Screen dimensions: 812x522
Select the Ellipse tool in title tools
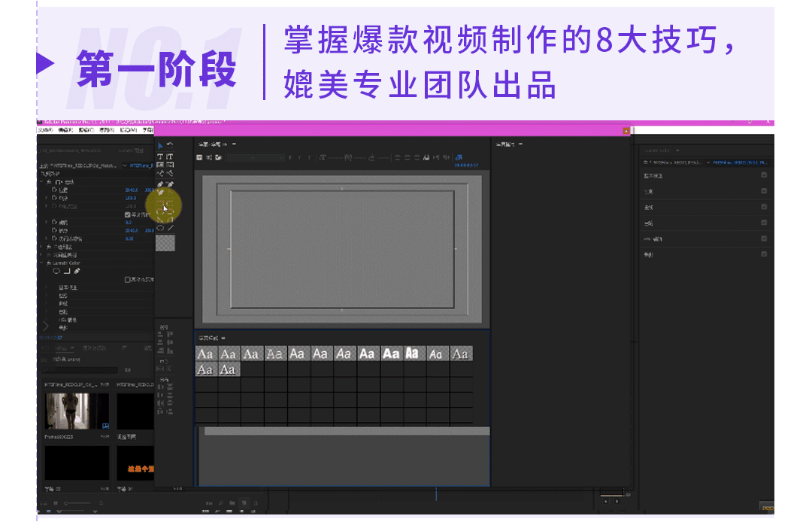[x=160, y=228]
